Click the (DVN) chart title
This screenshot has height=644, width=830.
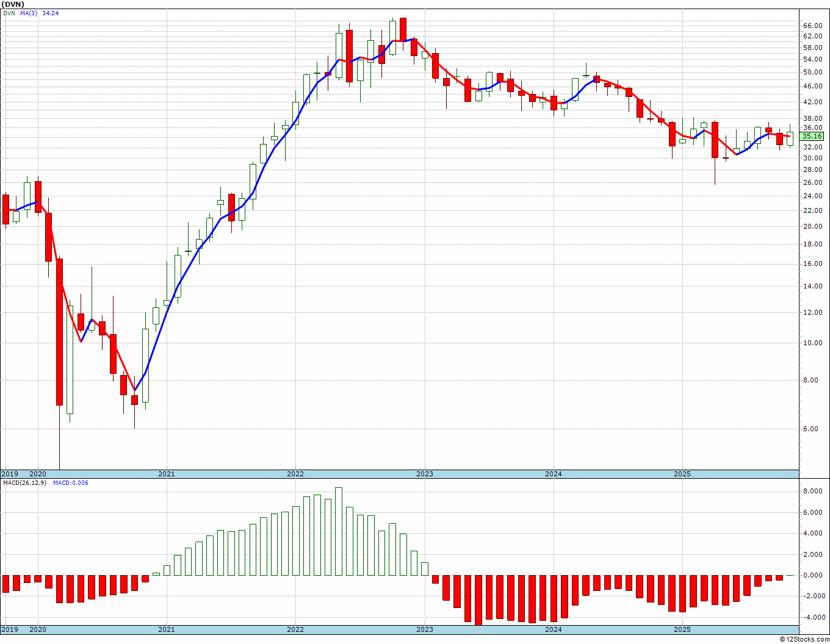(13, 4)
